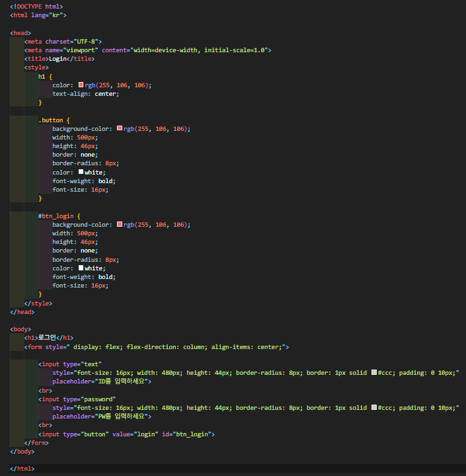This screenshot has height=476, width=466.
Task: Click the .button { selector line
Action: point(54,120)
